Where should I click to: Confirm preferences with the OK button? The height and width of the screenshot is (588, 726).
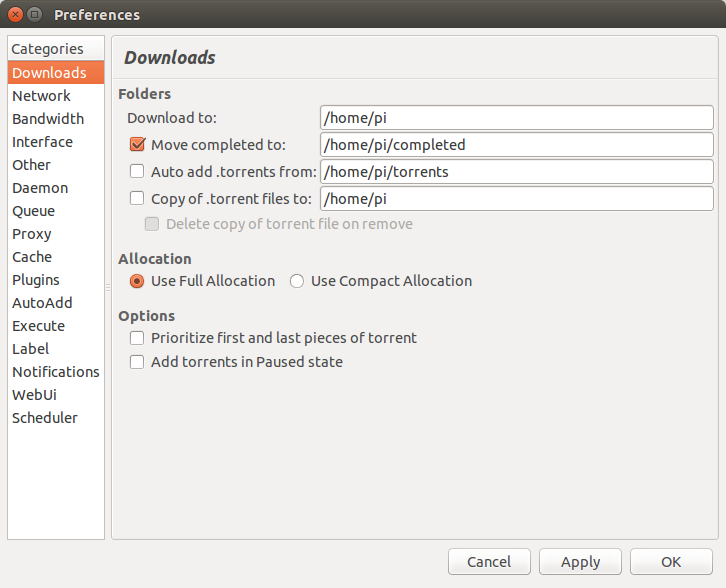[x=671, y=562]
